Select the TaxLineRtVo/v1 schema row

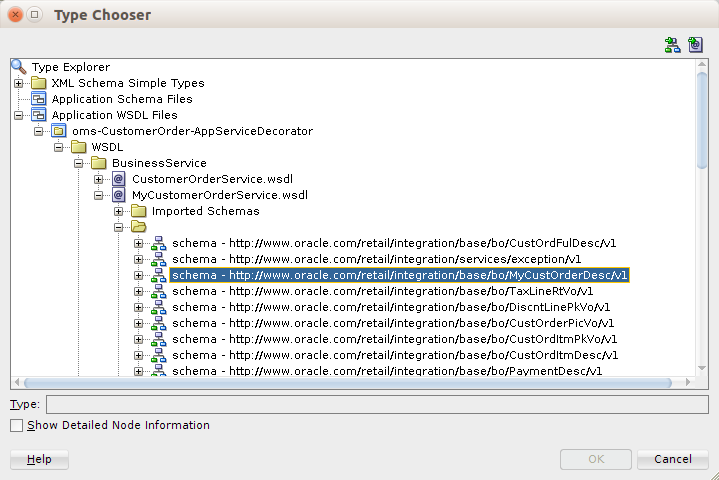click(x=382, y=292)
